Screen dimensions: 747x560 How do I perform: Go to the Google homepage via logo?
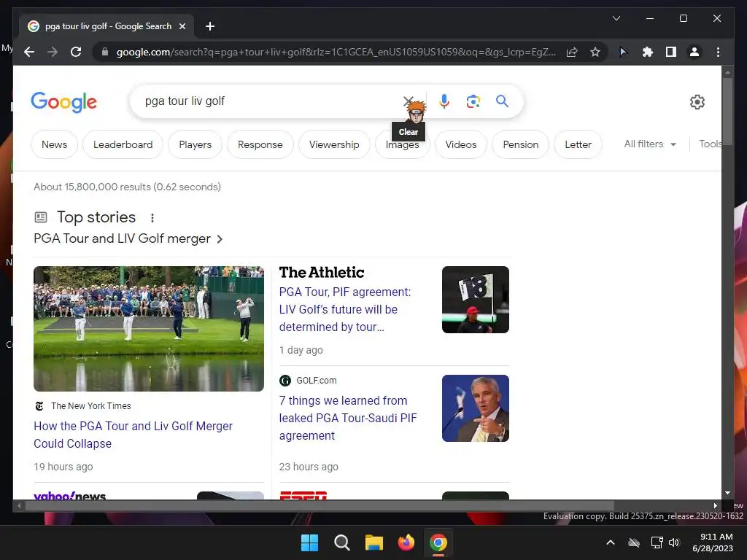pos(64,102)
